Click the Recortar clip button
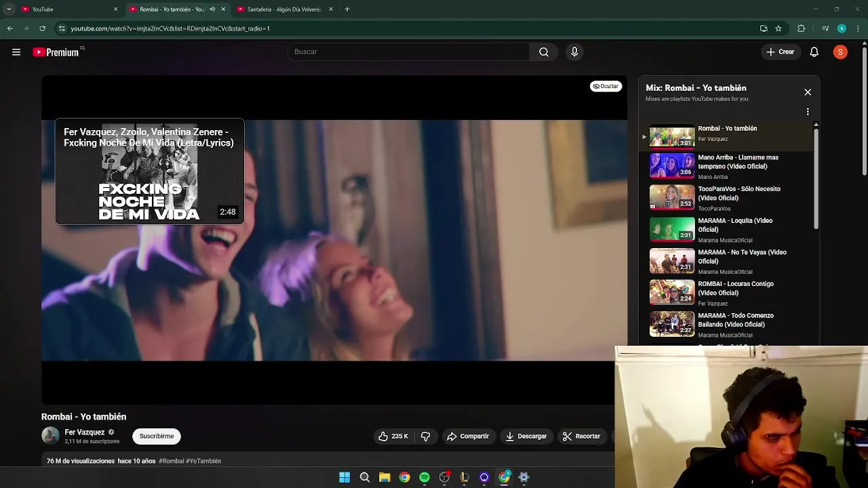 point(581,436)
